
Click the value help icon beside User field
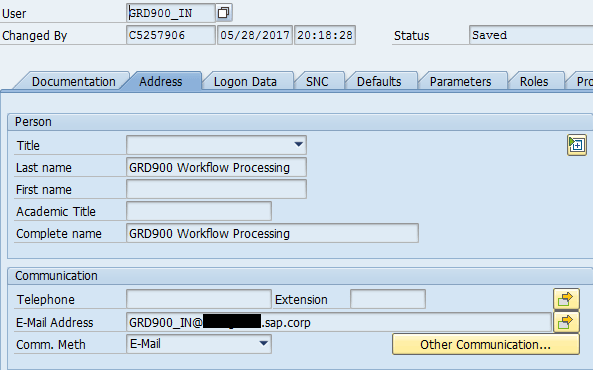(224, 13)
